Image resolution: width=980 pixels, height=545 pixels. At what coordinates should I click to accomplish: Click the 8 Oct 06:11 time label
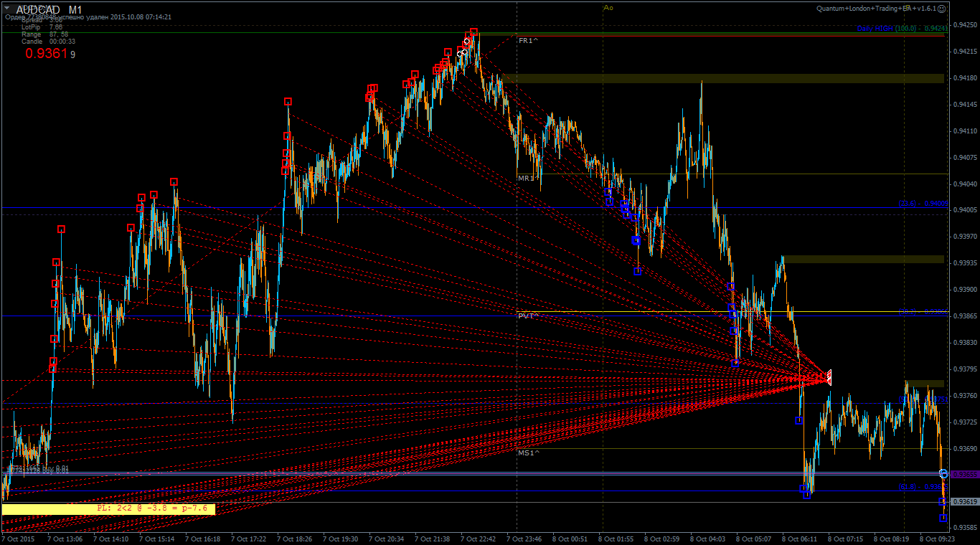[800, 539]
